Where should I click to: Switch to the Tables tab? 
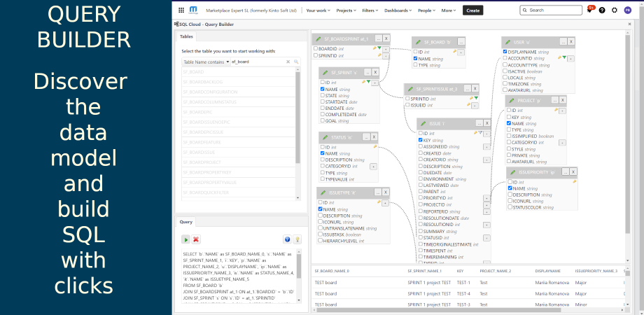click(187, 36)
